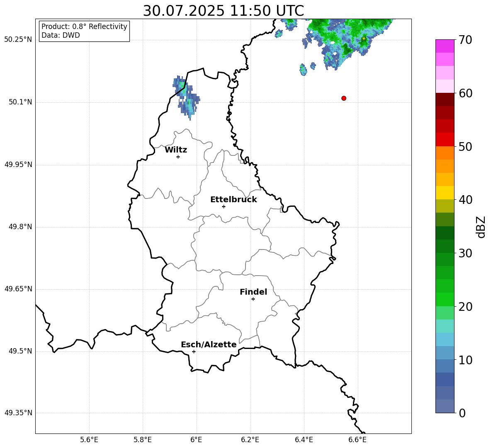Click the title 30.07.2025 11:50 UTC

pyautogui.click(x=223, y=11)
